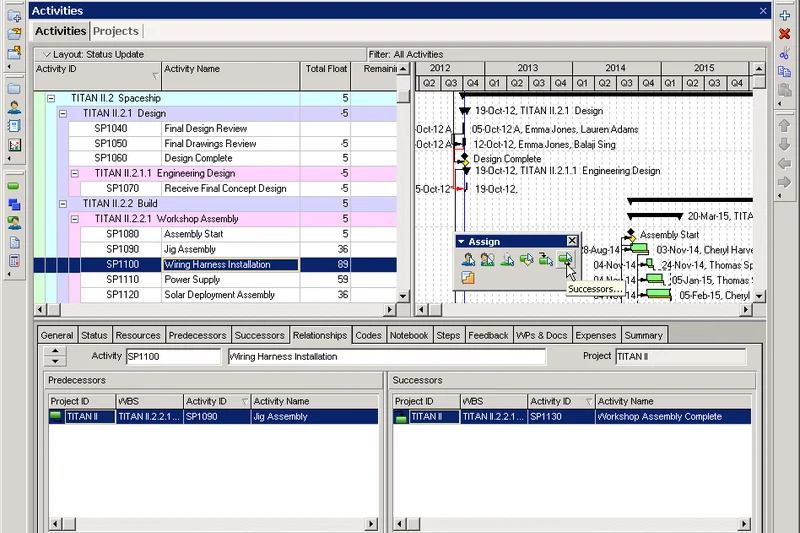This screenshot has height=533, width=800.
Task: Click the red X Delete icon
Action: click(785, 34)
